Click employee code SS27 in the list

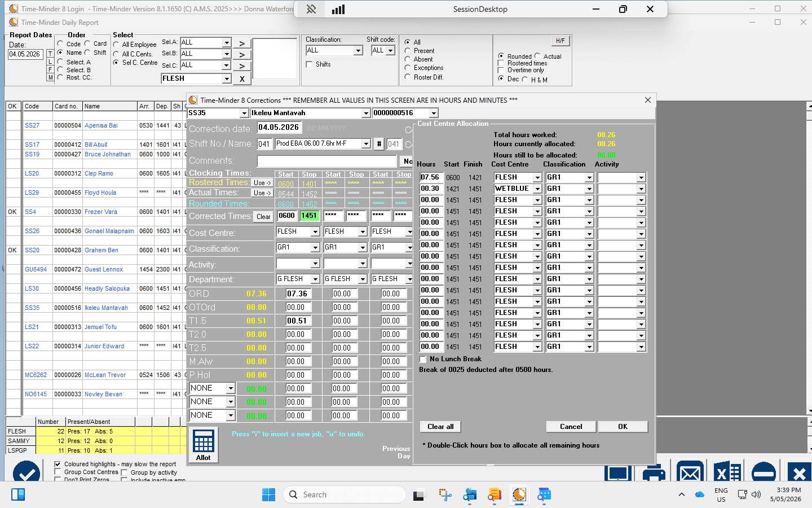[x=32, y=125]
